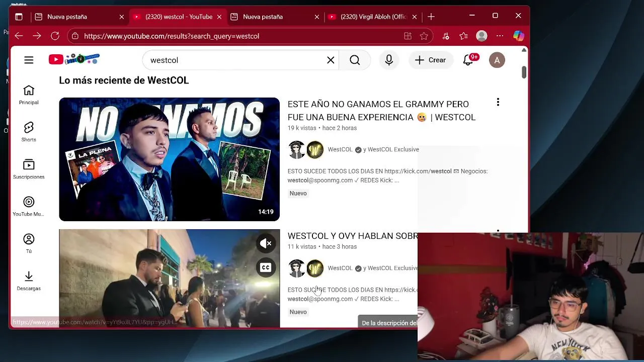
Task: Open Shorts in the sidebar
Action: click(29, 132)
